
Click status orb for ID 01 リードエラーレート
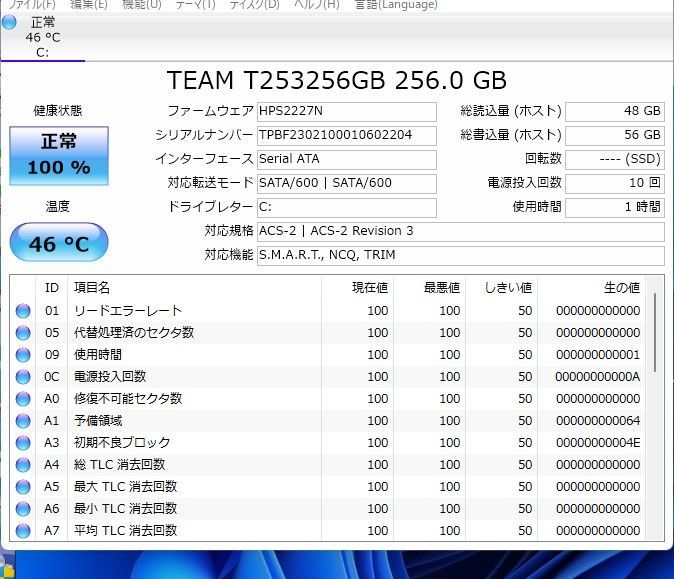click(x=23, y=311)
